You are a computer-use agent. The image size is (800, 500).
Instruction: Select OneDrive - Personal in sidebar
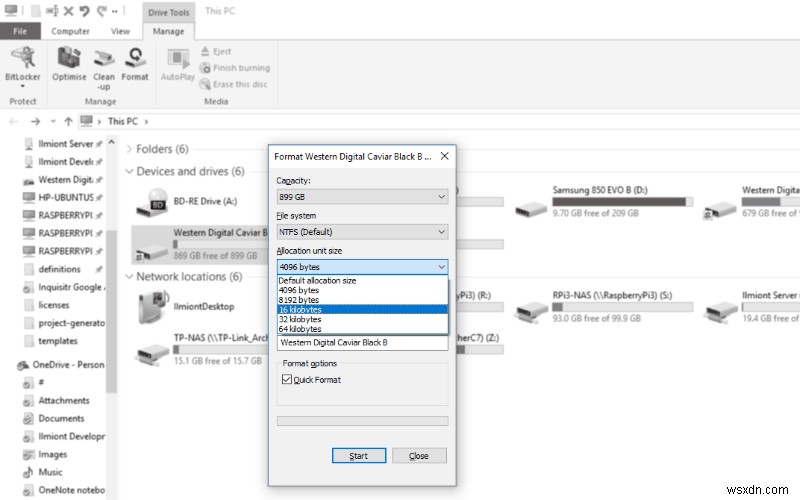68,365
